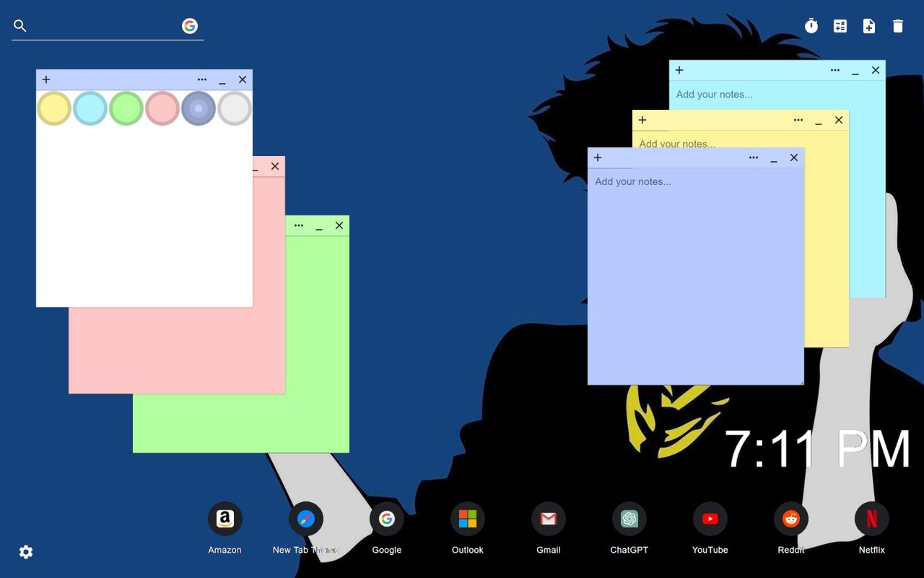Viewport: 924px width, 578px height.
Task: Click the periwinkle note text area
Action: coord(696,277)
